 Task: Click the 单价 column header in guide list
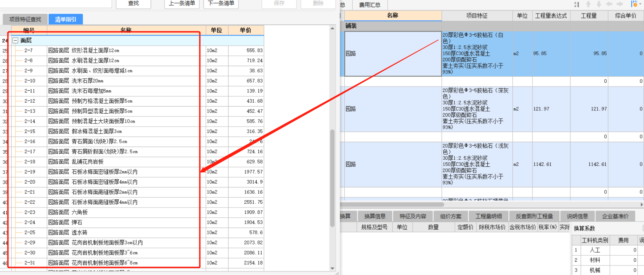tap(246, 30)
